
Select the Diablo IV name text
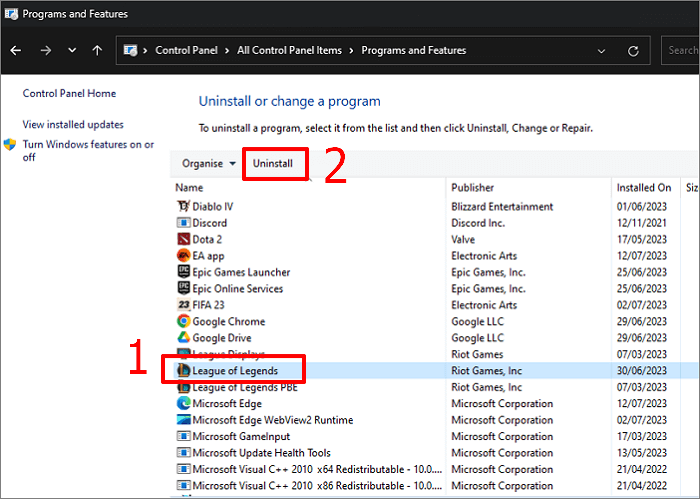click(x=212, y=207)
